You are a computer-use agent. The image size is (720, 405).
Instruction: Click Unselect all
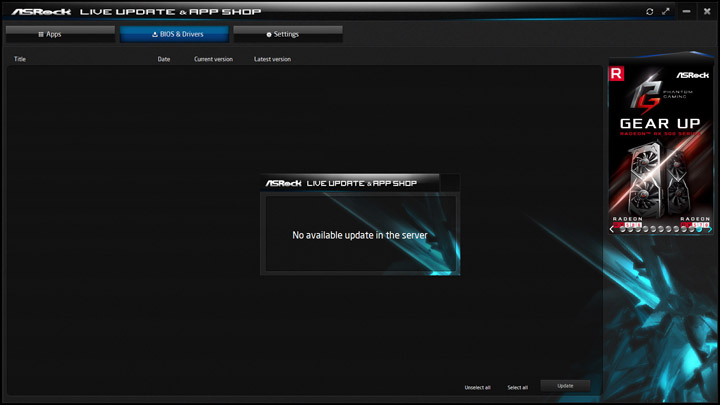pyautogui.click(x=478, y=388)
